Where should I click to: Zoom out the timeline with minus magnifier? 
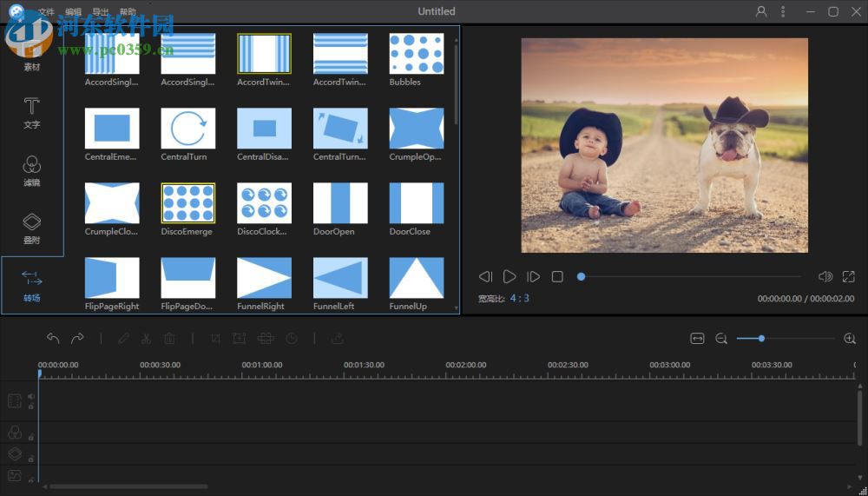coord(721,339)
